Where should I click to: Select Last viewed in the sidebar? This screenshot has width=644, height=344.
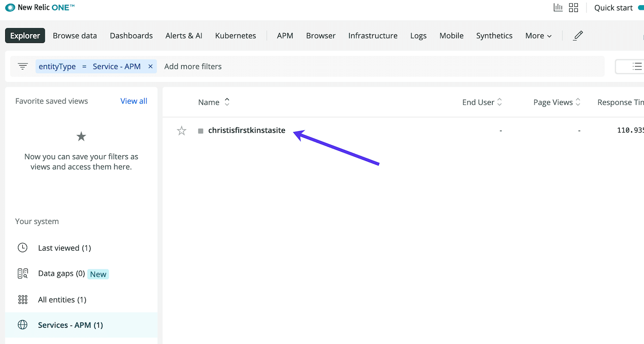(x=64, y=248)
